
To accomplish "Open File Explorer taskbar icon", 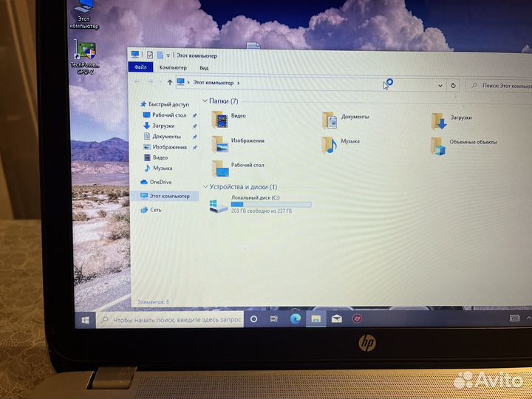I will coord(316,319).
